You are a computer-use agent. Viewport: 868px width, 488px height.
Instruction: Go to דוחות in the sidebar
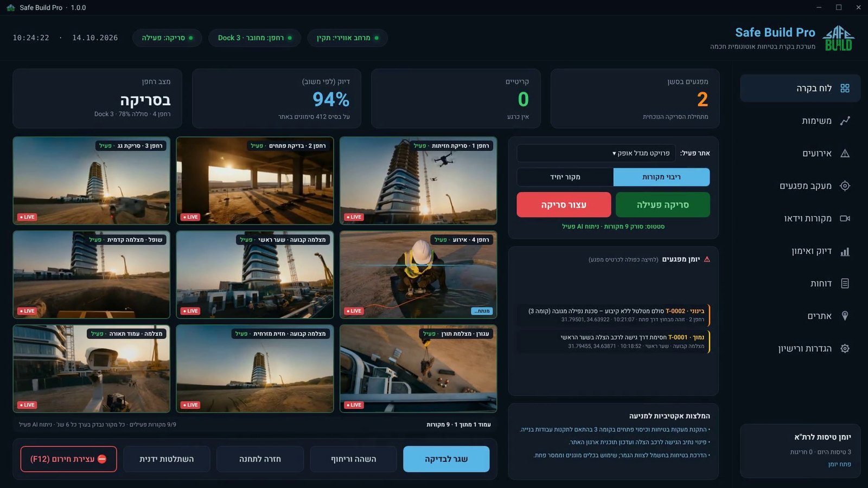coord(800,284)
